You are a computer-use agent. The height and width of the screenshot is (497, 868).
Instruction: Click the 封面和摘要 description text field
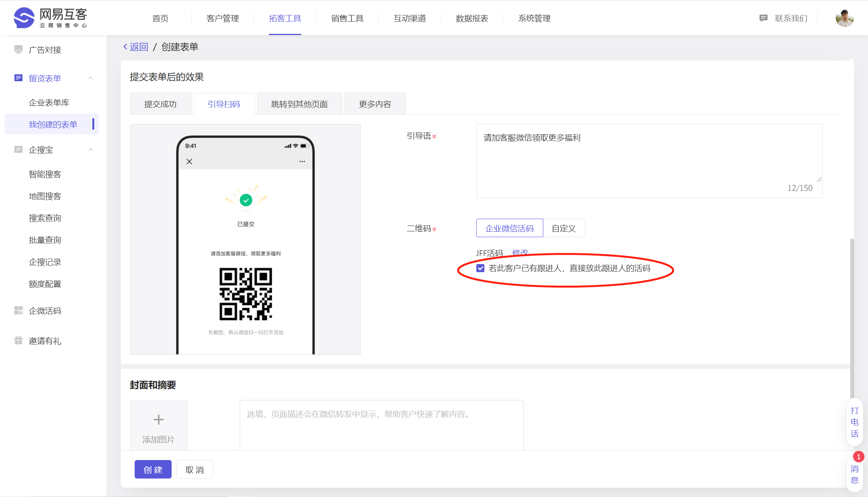(x=381, y=425)
